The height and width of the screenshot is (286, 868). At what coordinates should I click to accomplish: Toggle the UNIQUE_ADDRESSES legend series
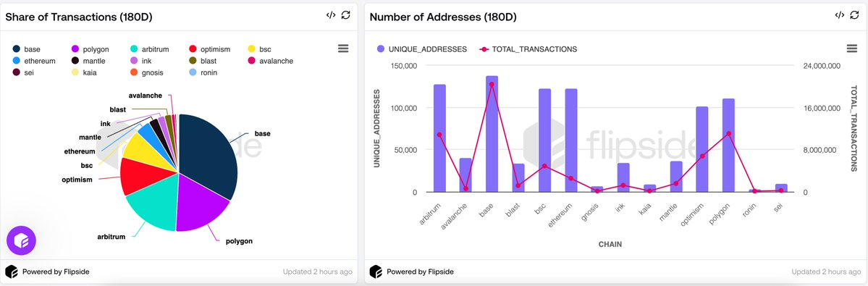421,49
